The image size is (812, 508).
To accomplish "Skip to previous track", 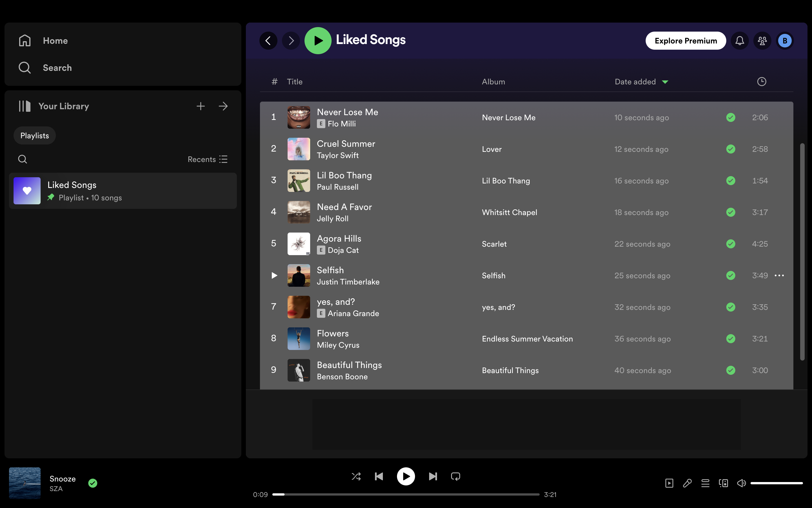I will (x=379, y=476).
